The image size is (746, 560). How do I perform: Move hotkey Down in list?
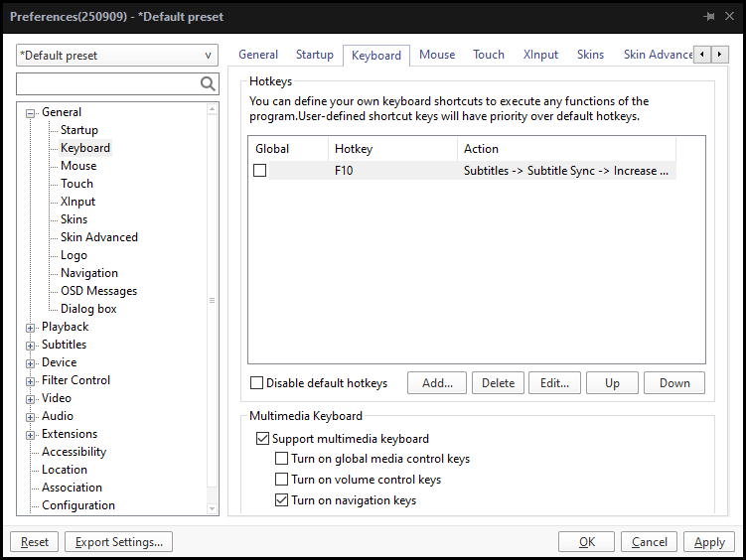click(x=674, y=382)
